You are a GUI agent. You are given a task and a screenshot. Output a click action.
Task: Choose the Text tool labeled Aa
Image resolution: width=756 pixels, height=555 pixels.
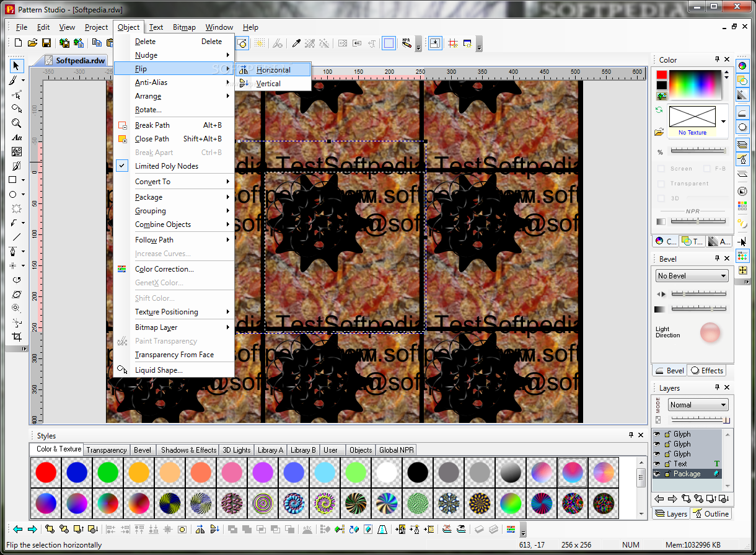(17, 138)
